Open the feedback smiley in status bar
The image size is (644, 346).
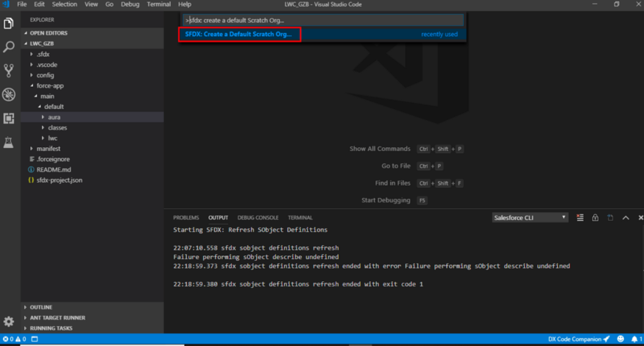point(620,339)
